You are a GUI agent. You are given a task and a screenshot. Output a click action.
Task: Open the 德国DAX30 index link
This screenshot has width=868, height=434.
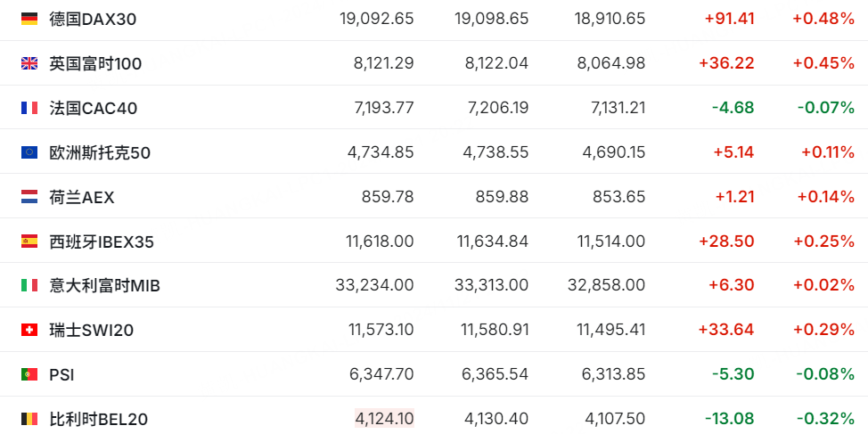(x=93, y=18)
